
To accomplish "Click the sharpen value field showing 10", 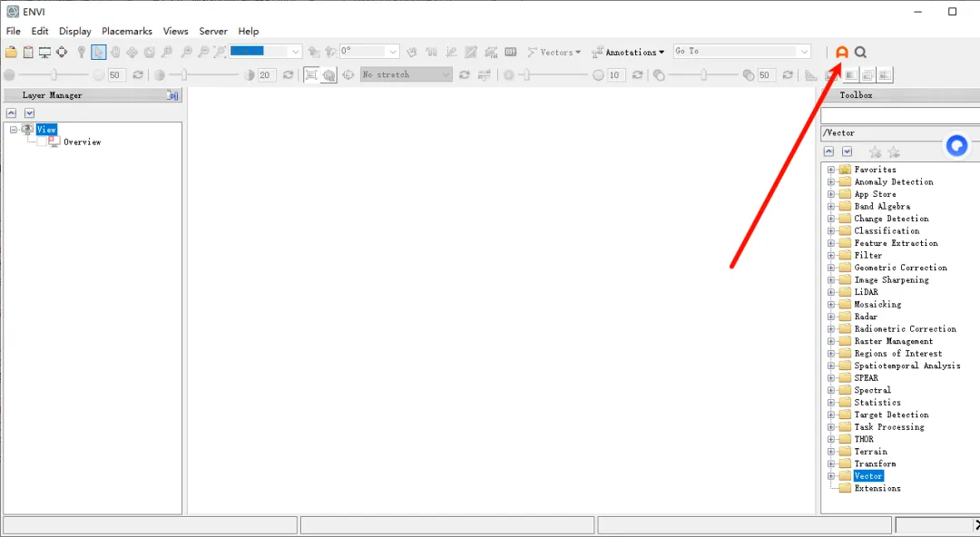I will (x=616, y=75).
